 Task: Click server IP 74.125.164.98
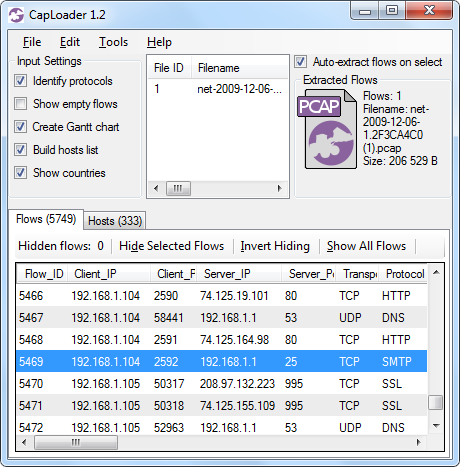(x=234, y=340)
